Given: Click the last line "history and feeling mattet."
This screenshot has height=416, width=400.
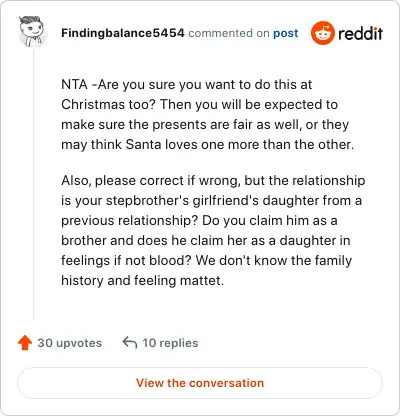Looking at the screenshot, I should coord(142,281).
